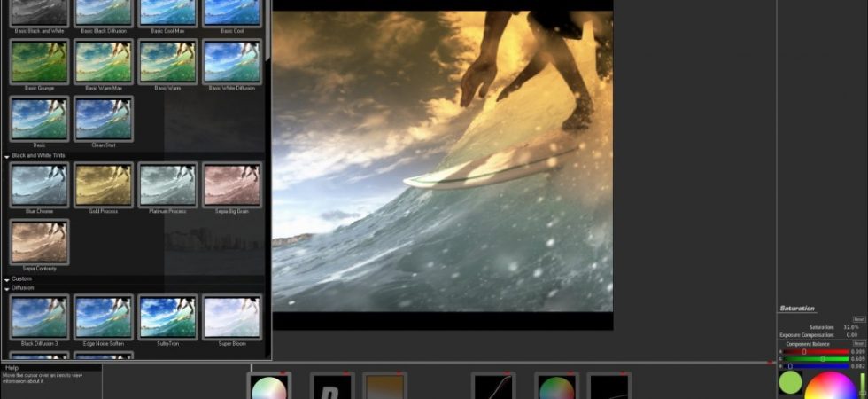The image size is (868, 399).
Task: Click the Saturation percentage value field
Action: [851, 327]
